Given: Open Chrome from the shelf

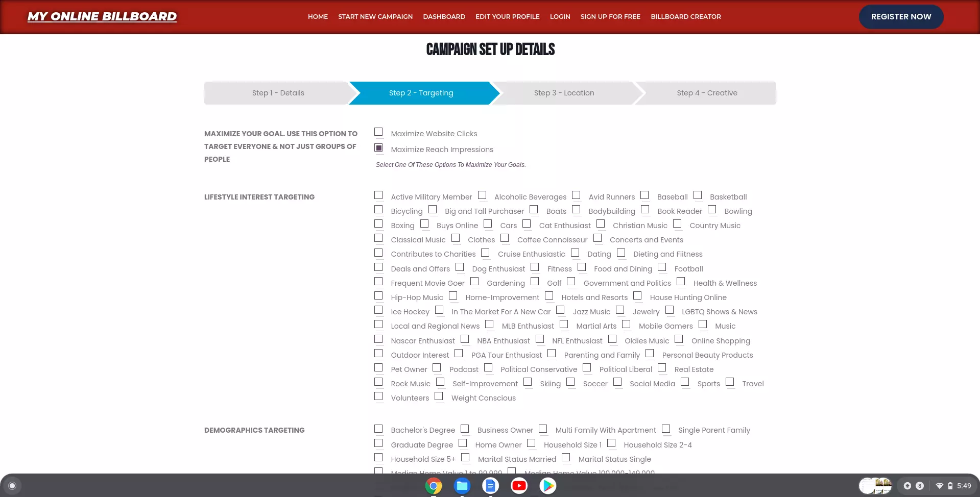Looking at the screenshot, I should [434, 486].
